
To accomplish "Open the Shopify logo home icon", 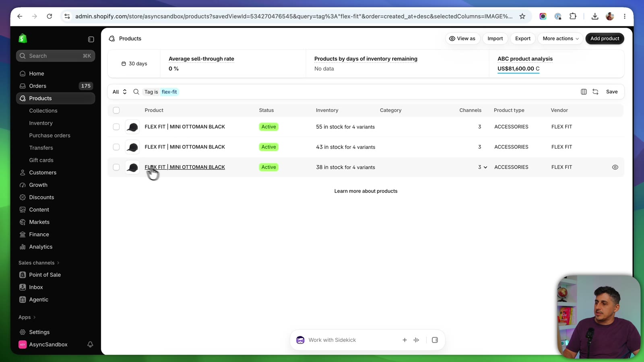I will [x=23, y=39].
